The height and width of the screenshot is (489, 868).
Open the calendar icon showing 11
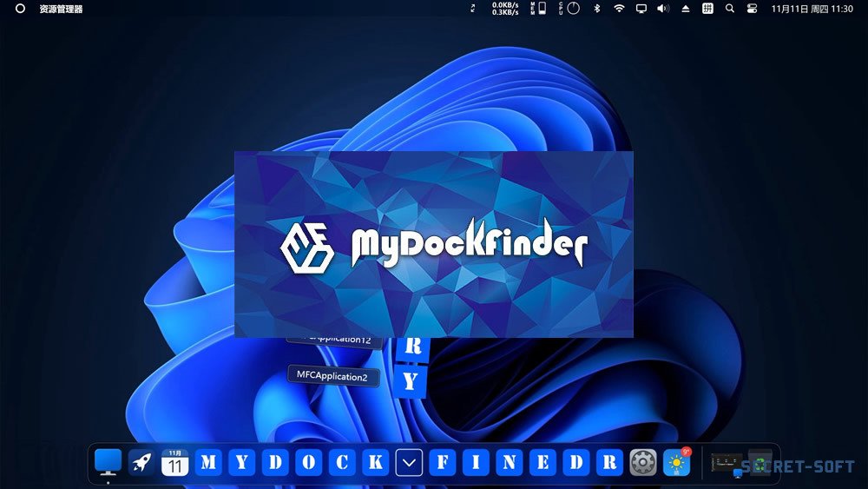click(x=175, y=463)
